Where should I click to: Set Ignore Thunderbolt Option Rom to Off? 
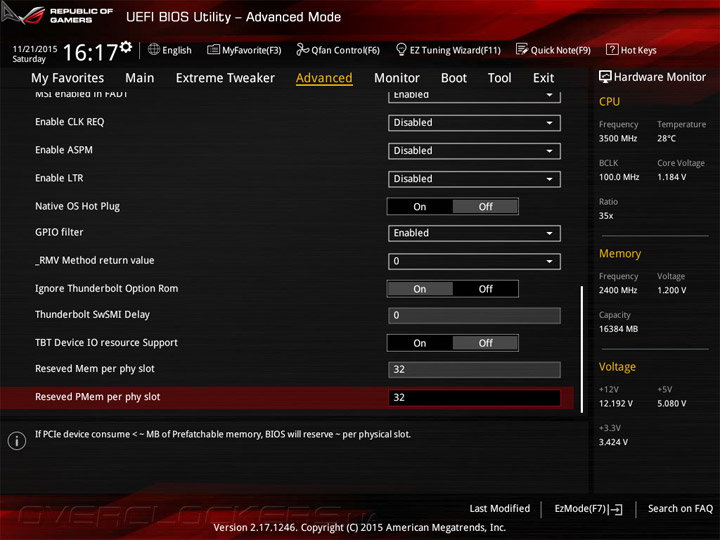tap(485, 289)
